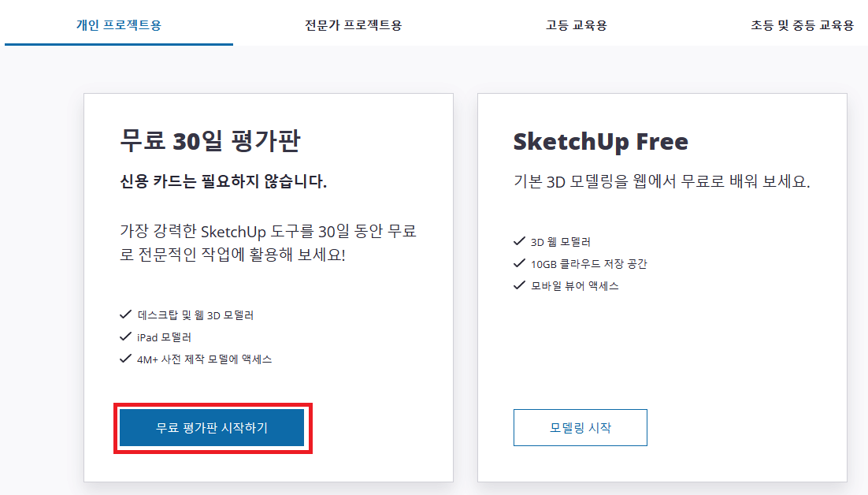Screen dimensions: 868x495
Task: Click the checkmark beside iPad 모델러
Action: tap(125, 337)
